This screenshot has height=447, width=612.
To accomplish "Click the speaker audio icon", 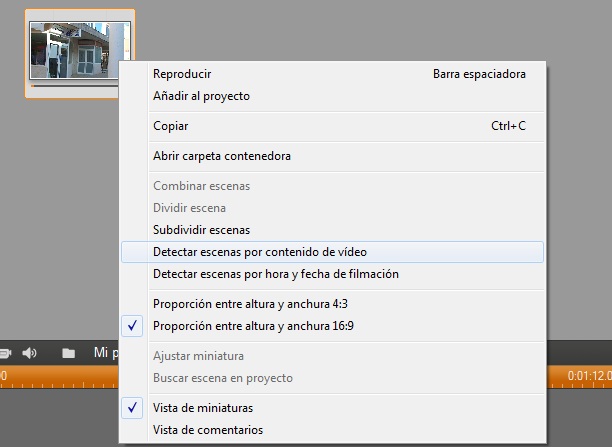I will (30, 353).
